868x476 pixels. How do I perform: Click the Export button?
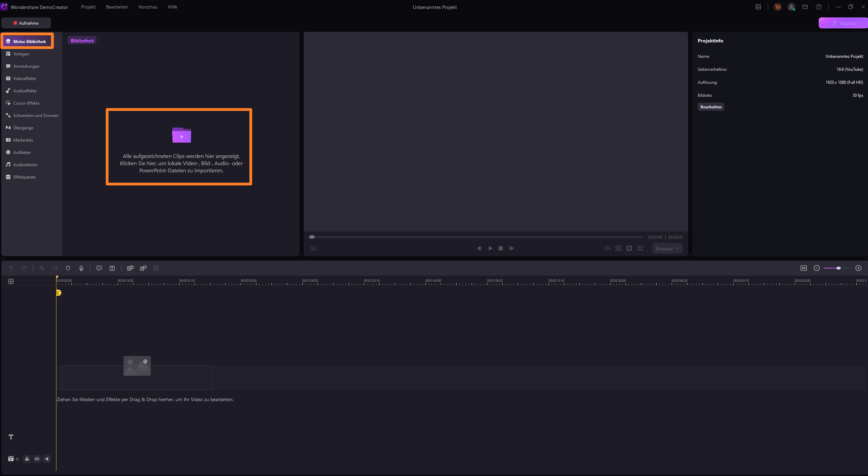coord(843,23)
